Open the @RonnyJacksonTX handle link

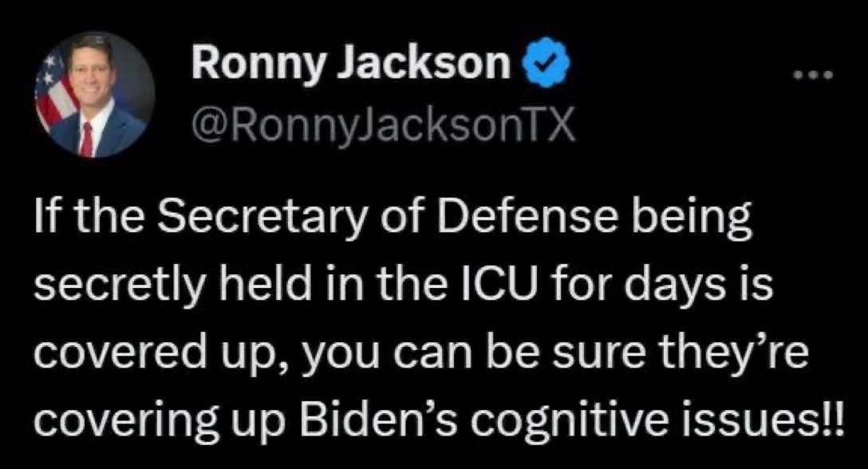click(383, 124)
